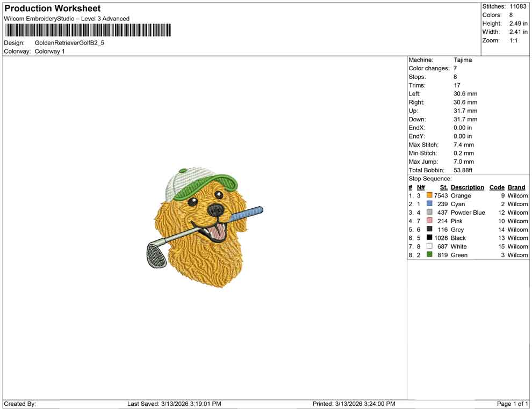This screenshot has height=409, width=532.
Task: Click the Green thread color swatch
Action: (429, 254)
